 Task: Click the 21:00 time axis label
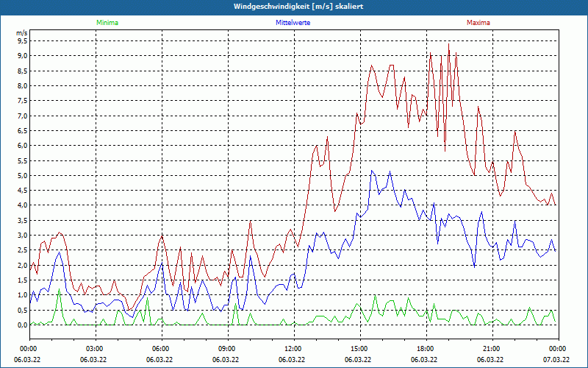pos(492,349)
